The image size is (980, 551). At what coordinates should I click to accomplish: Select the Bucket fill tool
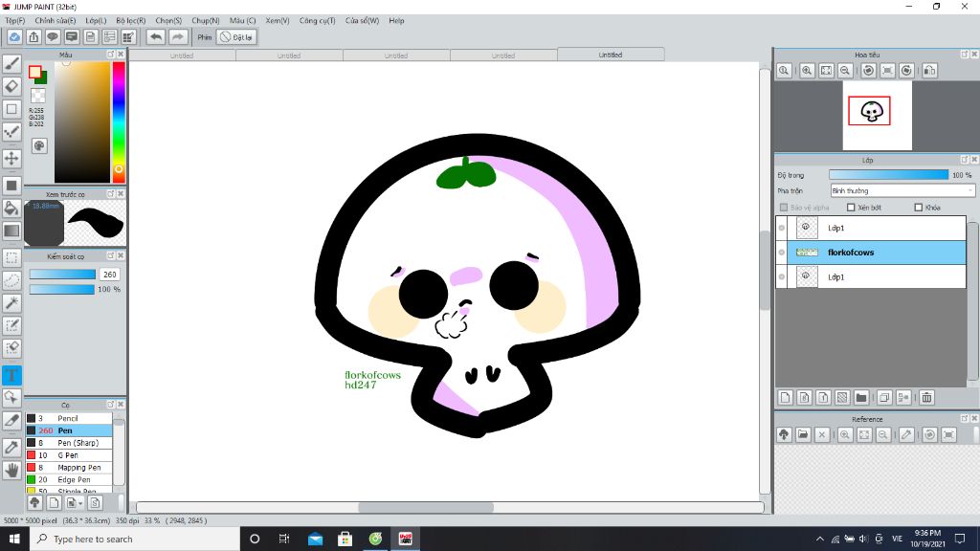tap(11, 208)
